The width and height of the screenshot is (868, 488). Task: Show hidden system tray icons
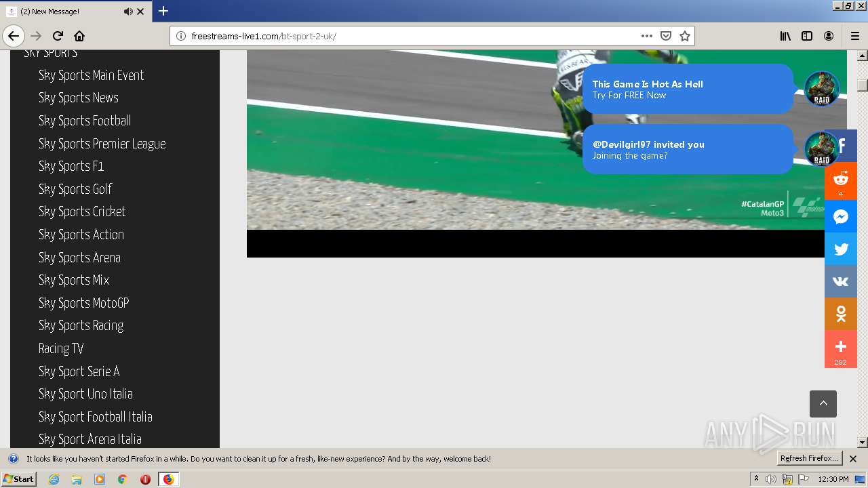756,479
